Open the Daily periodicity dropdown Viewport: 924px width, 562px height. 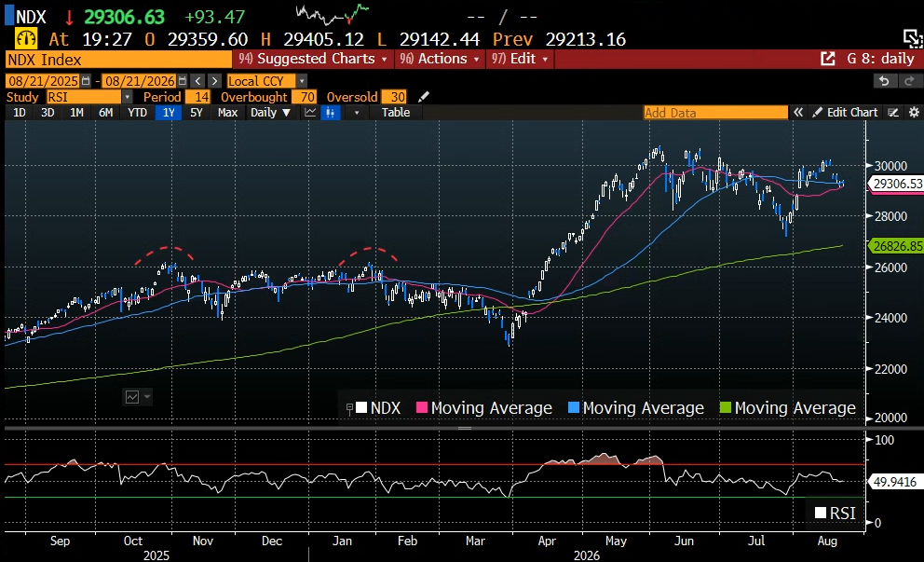click(x=270, y=113)
